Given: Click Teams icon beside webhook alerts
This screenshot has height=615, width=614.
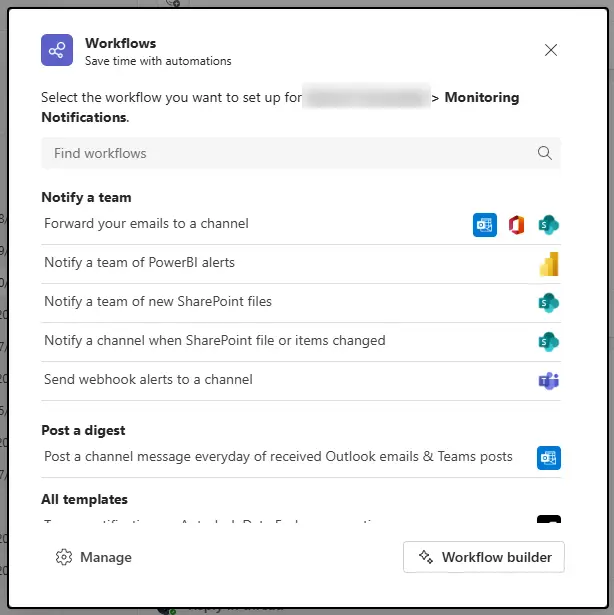Looking at the screenshot, I should point(548,380).
